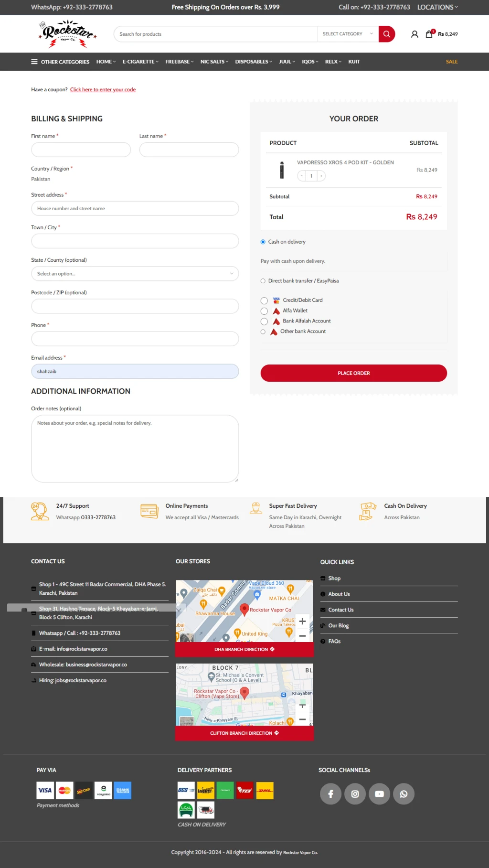Viewport: 489px width, 868px height.
Task: Click Vaporesso XROS 4 product thumbnail
Action: coord(282,170)
